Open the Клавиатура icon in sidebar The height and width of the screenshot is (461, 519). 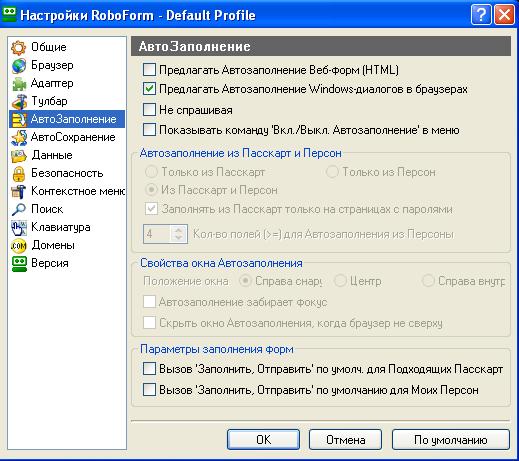[19, 227]
